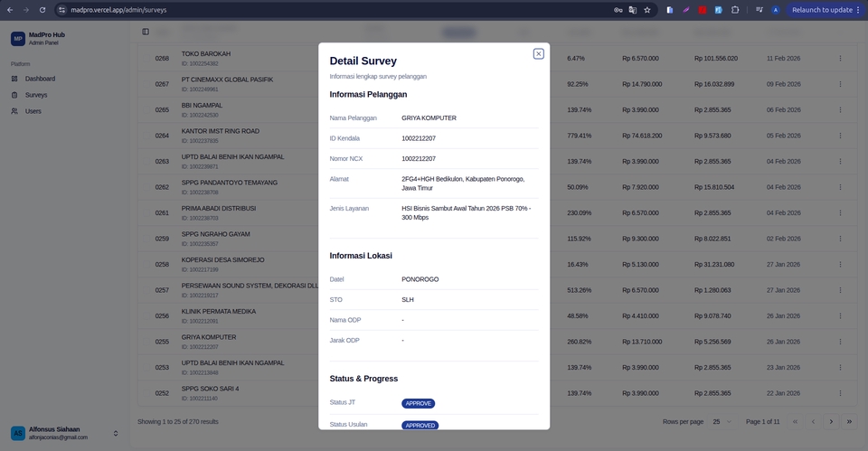Jump to the last page arrow
This screenshot has height=451, width=868.
[x=849, y=422]
